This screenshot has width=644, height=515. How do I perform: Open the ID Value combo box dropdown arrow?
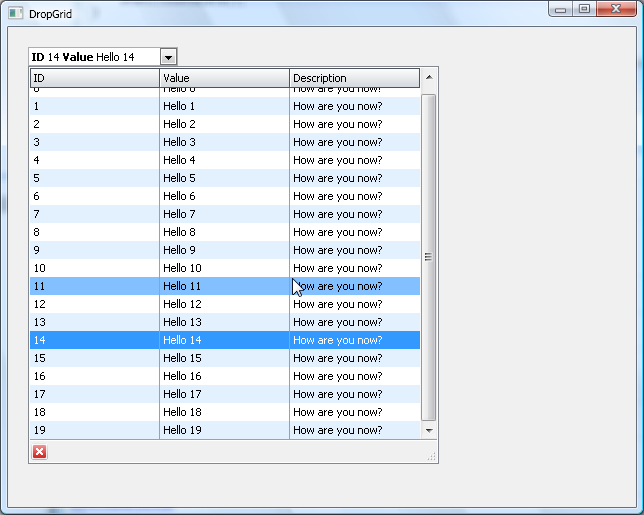click(x=169, y=57)
